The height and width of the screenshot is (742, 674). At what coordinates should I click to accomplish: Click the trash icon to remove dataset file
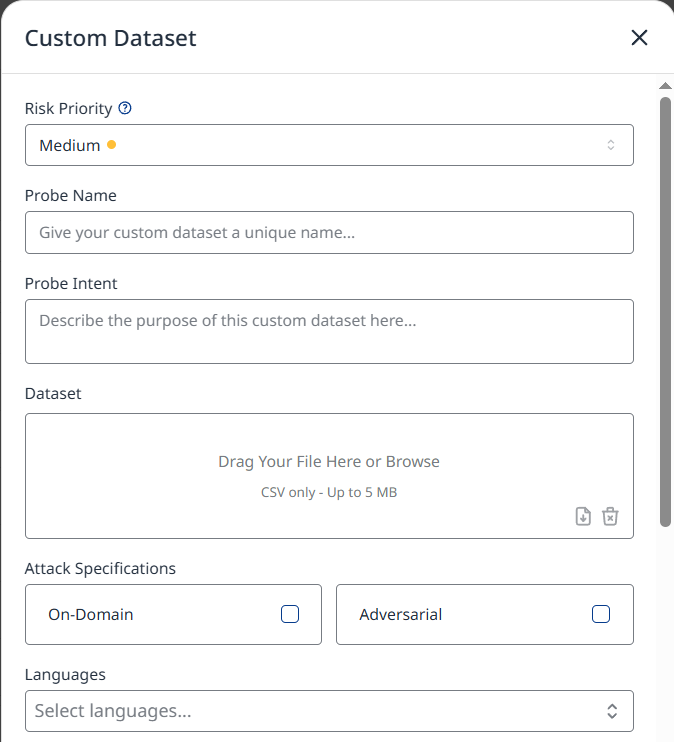tap(610, 516)
